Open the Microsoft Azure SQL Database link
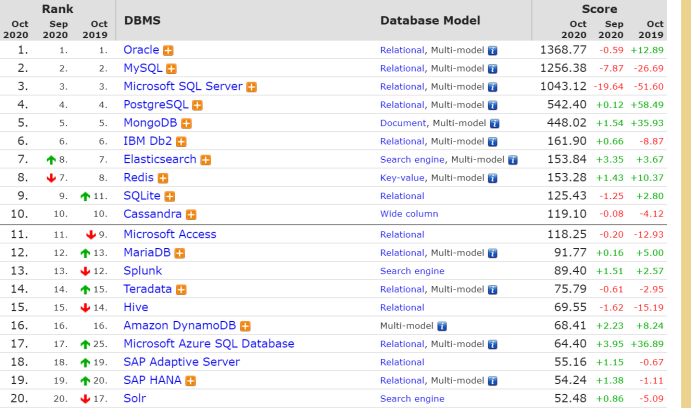This screenshot has height=408, width=692. click(209, 344)
